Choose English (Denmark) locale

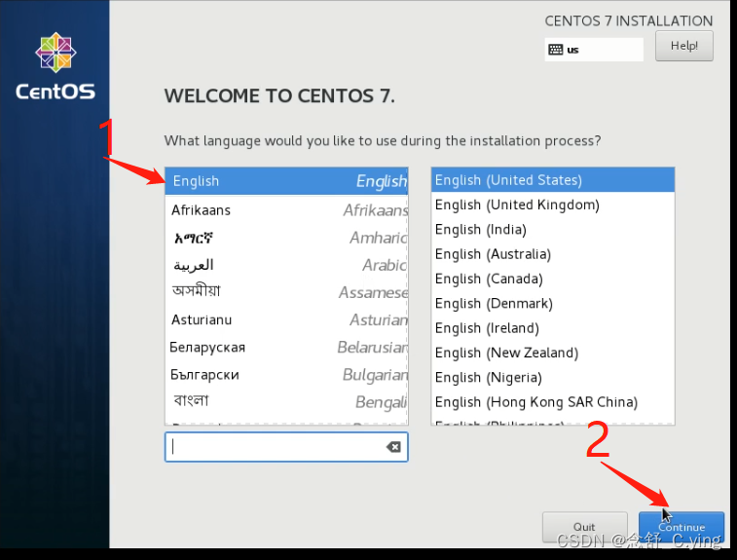point(553,303)
